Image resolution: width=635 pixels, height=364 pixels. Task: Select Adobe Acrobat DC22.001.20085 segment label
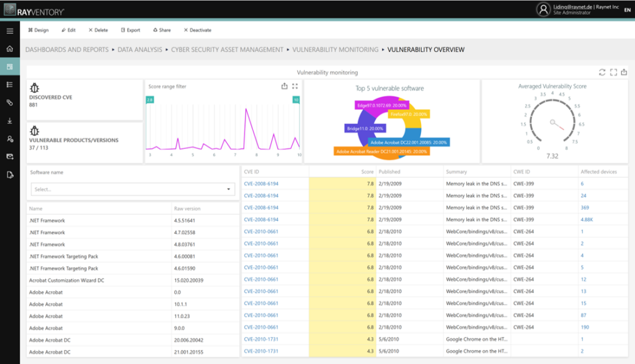(x=409, y=143)
